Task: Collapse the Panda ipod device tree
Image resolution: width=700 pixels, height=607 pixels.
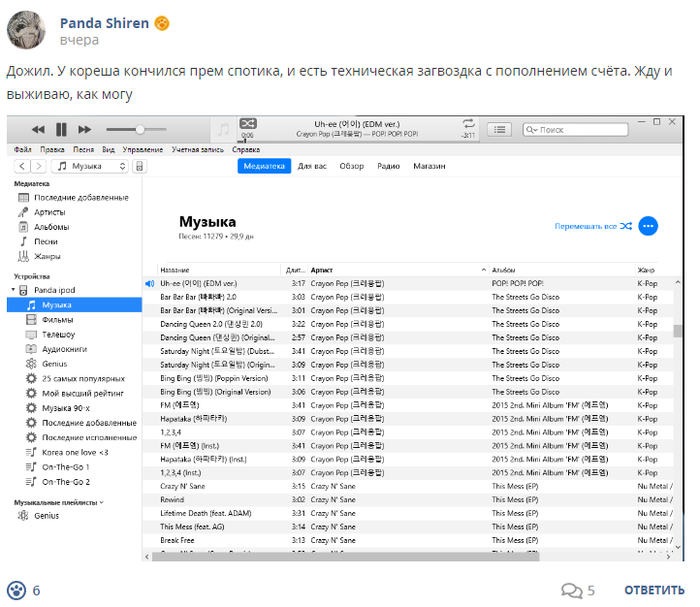Action: point(14,290)
